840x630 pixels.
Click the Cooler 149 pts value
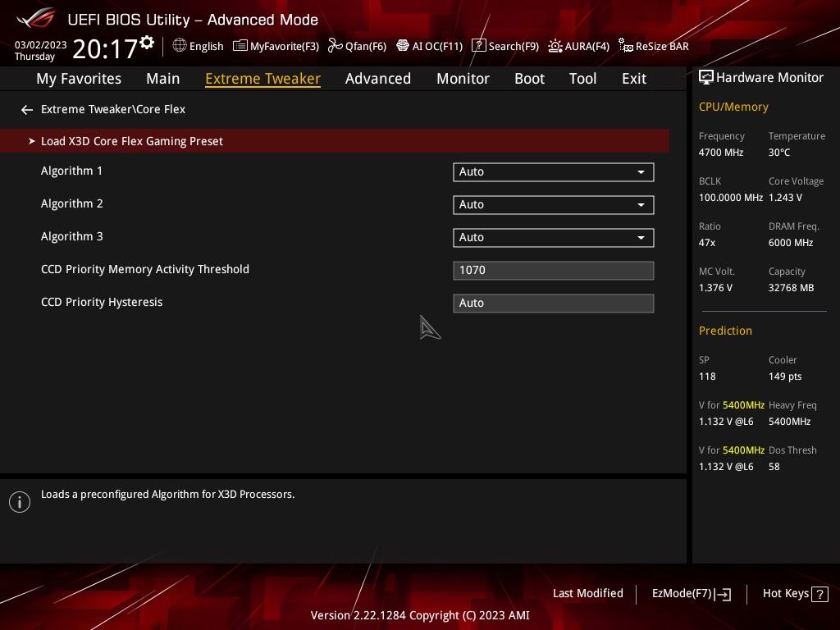[785, 377]
